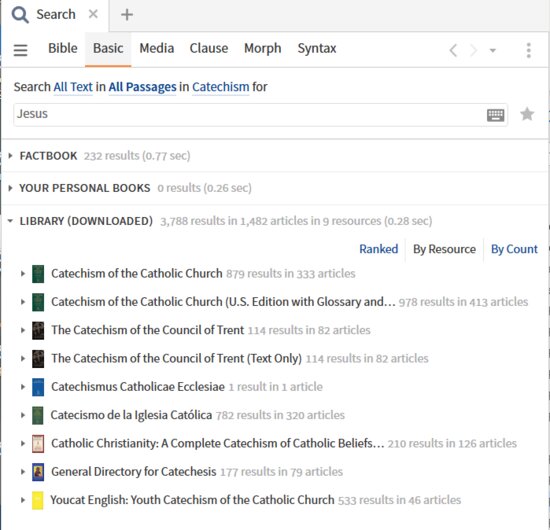The image size is (550, 530).
Task: Open Catholic Christianity: A Complete Catechism title
Action: point(217,443)
